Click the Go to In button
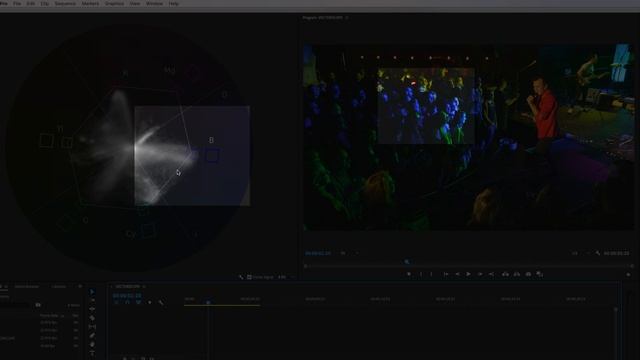 [446, 274]
